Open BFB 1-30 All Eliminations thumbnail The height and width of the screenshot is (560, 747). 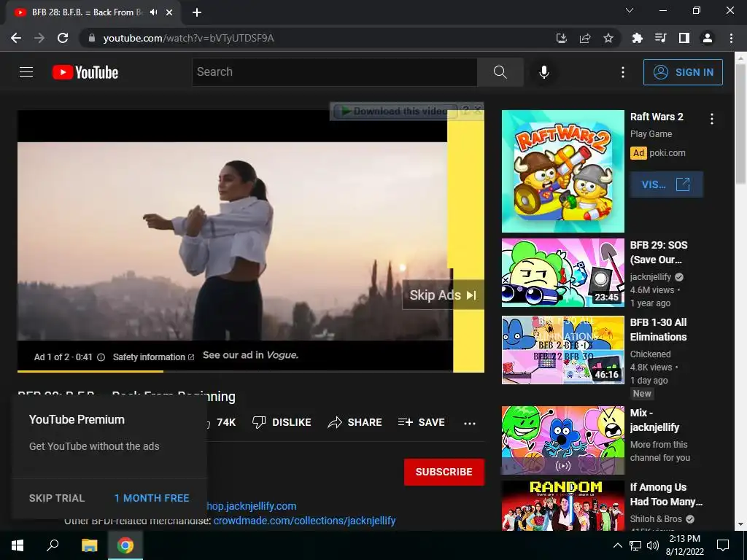(563, 350)
